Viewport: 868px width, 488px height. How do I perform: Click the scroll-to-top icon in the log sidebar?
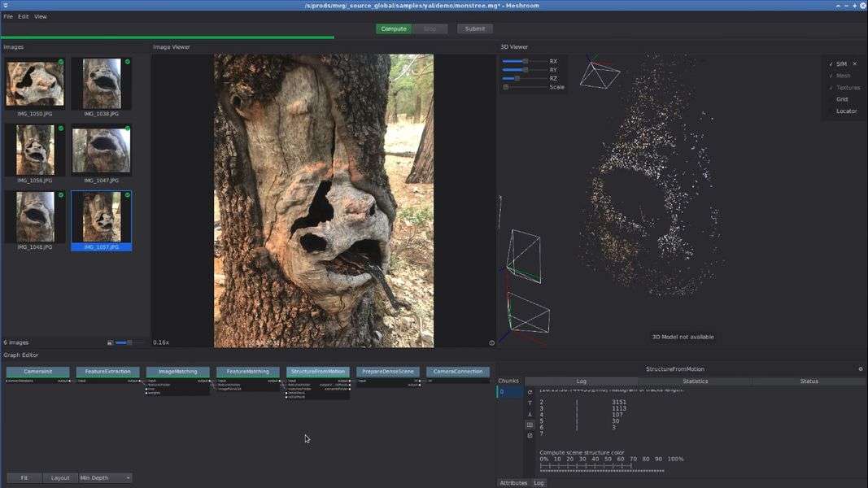click(x=530, y=403)
